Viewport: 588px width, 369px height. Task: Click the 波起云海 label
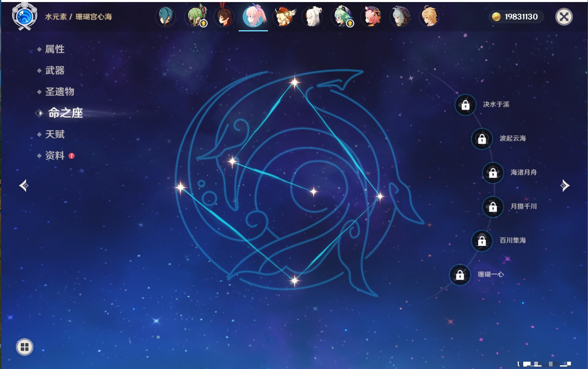click(x=513, y=138)
